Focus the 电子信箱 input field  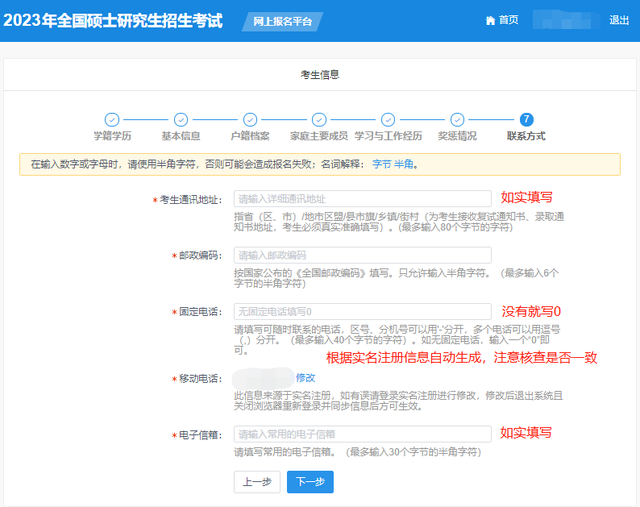click(362, 434)
